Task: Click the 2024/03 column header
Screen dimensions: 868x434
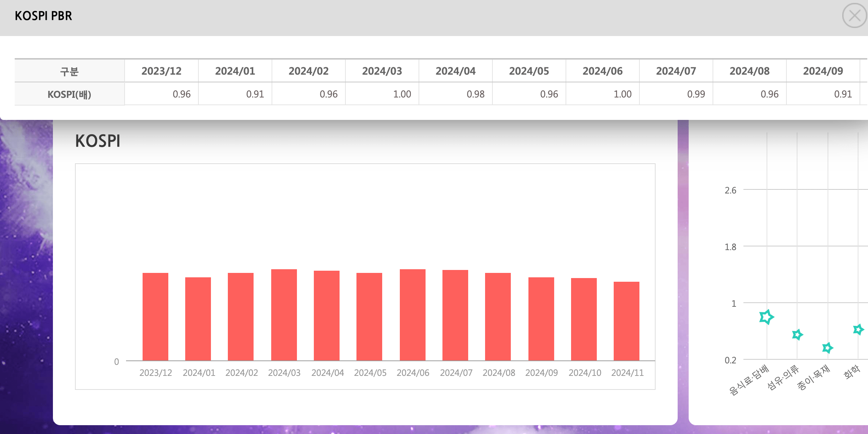Action: 382,71
